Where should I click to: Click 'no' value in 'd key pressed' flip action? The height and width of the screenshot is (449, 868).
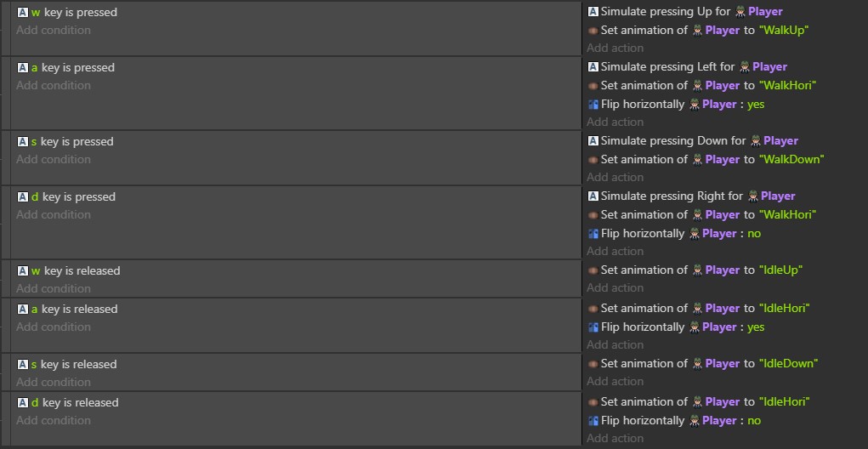[x=754, y=234]
